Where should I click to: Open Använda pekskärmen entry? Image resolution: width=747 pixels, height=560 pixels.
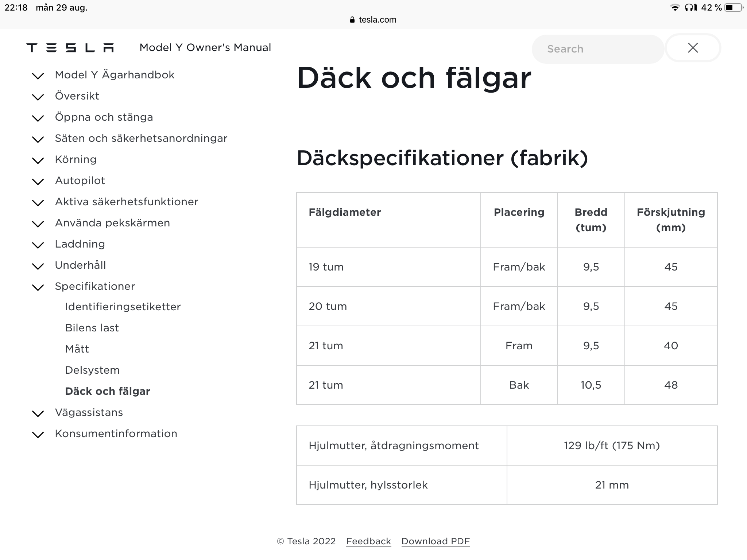coord(112,223)
